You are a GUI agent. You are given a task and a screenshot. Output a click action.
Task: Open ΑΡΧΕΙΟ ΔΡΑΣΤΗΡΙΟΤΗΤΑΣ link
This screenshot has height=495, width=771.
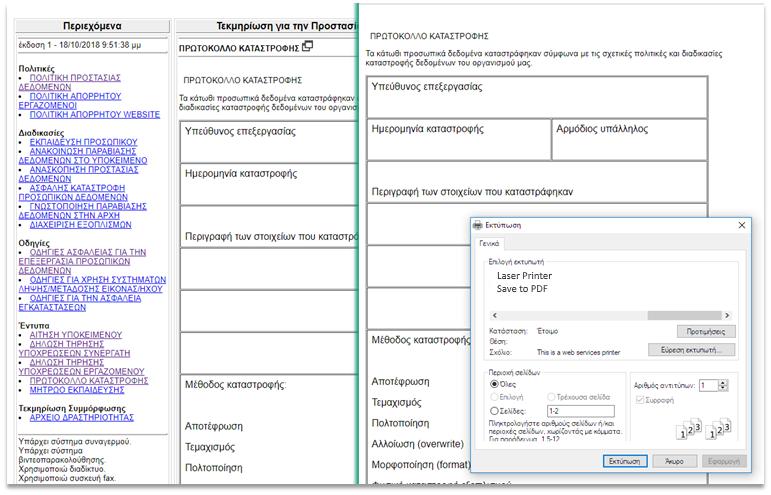[x=82, y=417]
